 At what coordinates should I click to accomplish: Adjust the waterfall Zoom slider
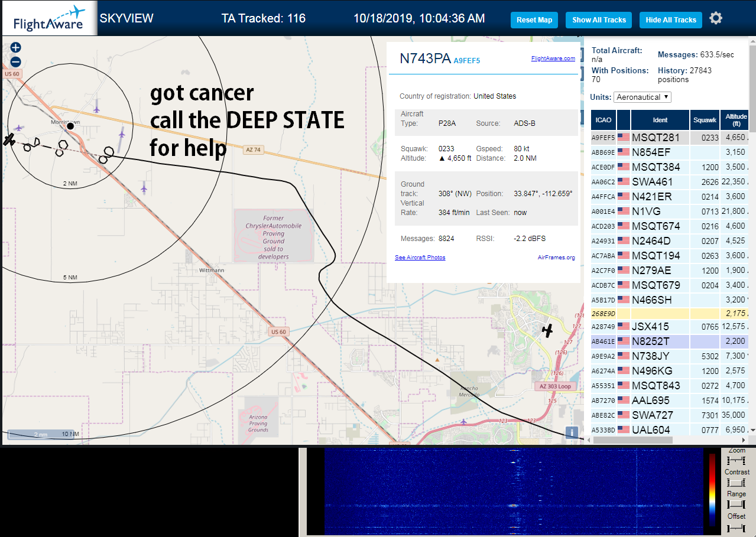click(736, 461)
